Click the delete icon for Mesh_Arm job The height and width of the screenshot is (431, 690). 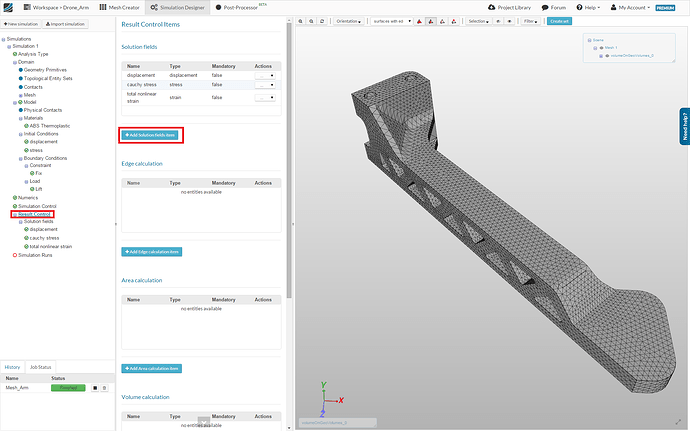pyautogui.click(x=104, y=387)
